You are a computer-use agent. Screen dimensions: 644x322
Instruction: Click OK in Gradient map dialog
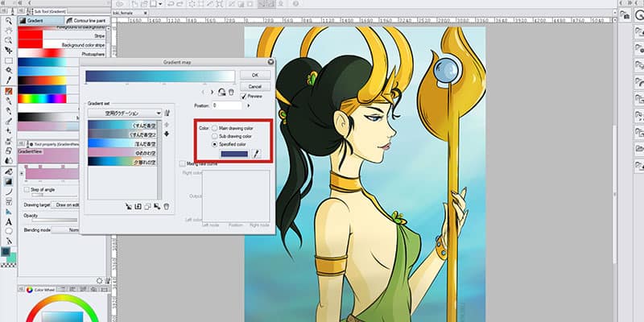pyautogui.click(x=255, y=75)
